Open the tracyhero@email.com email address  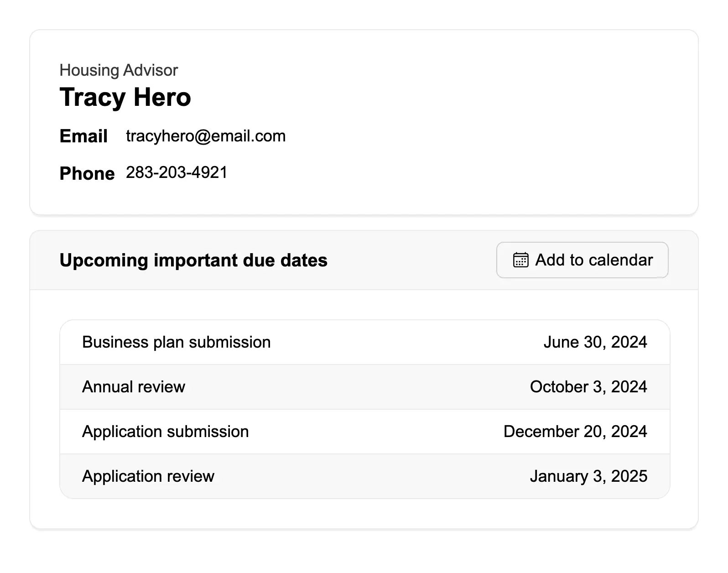pos(206,136)
